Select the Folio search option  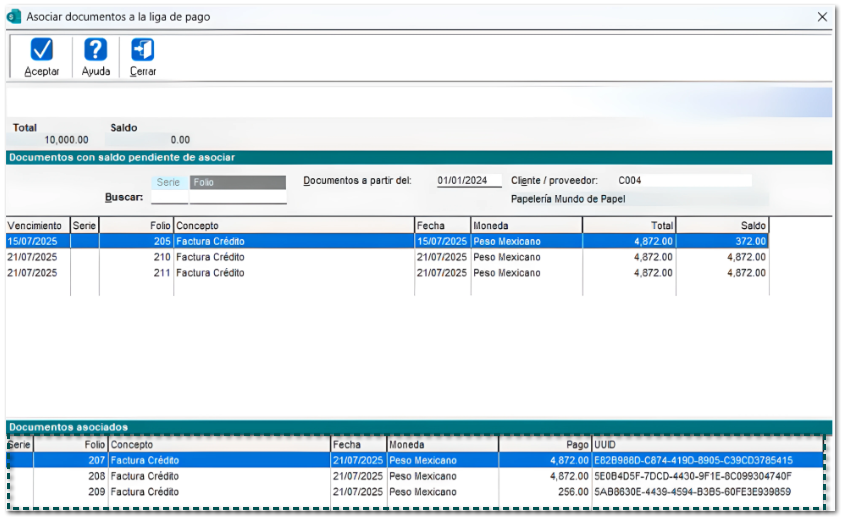237,183
